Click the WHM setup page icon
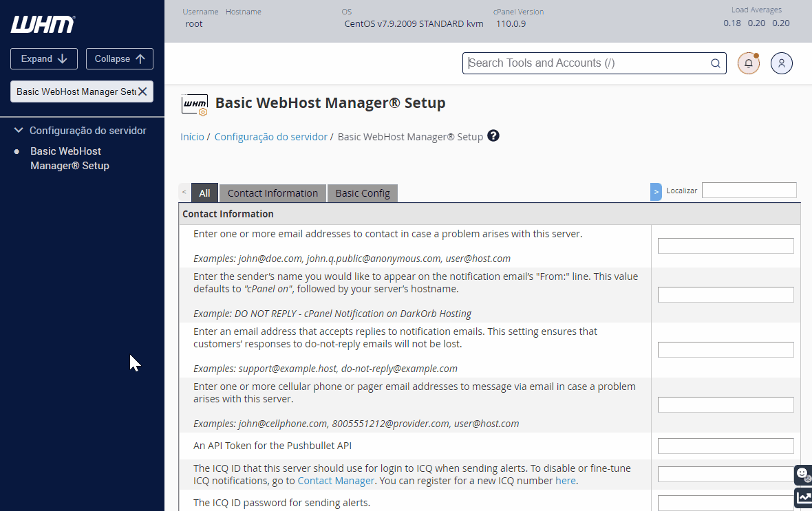 195,105
